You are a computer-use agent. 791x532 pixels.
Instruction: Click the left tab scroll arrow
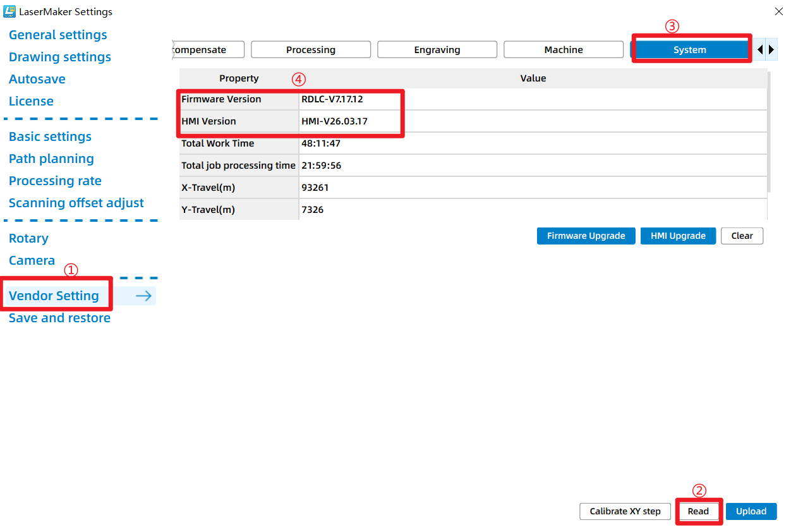click(760, 49)
